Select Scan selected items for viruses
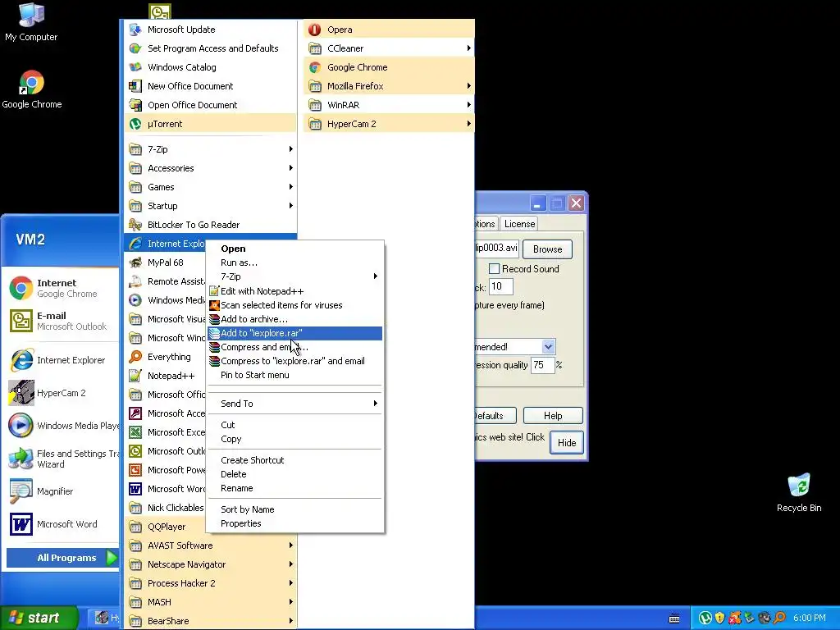The width and height of the screenshot is (840, 630). pyautogui.click(x=294, y=305)
